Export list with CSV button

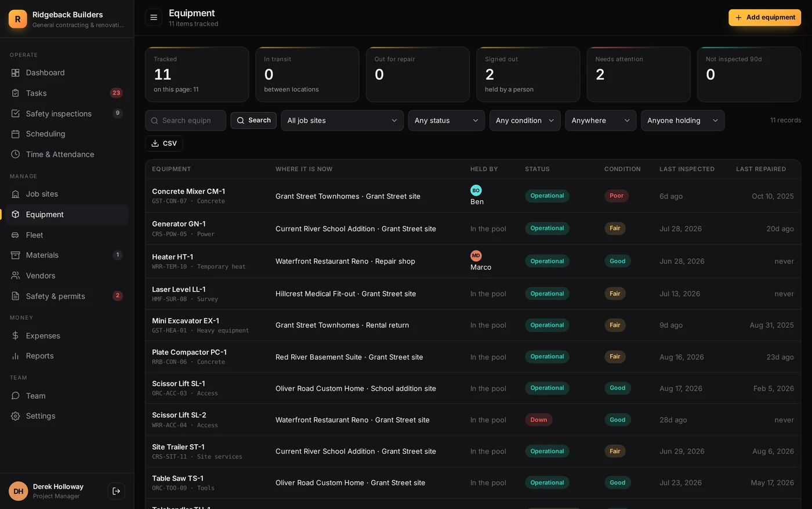[x=164, y=143]
